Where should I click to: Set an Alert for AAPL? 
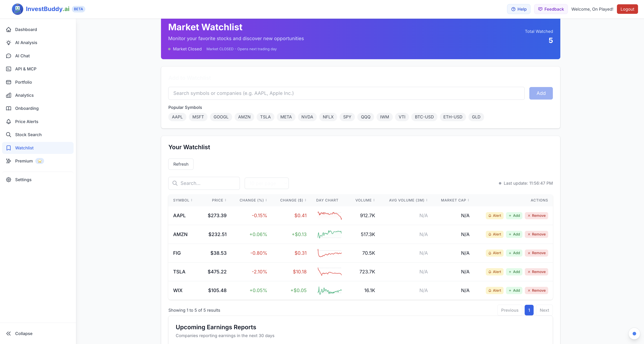point(495,216)
